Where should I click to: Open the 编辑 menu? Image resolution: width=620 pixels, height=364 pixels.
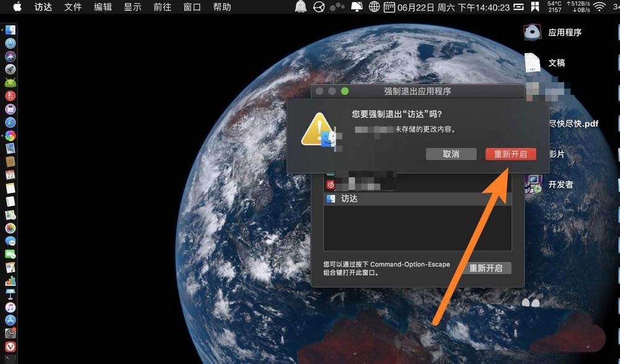click(102, 7)
